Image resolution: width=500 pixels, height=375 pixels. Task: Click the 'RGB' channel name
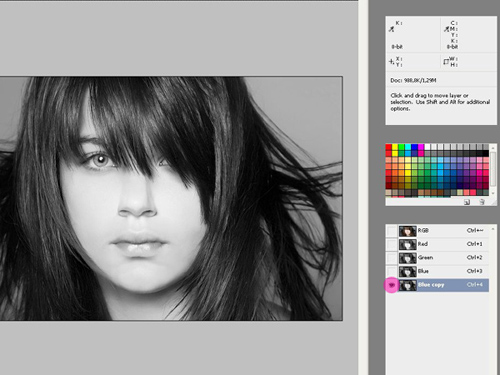[x=423, y=230]
